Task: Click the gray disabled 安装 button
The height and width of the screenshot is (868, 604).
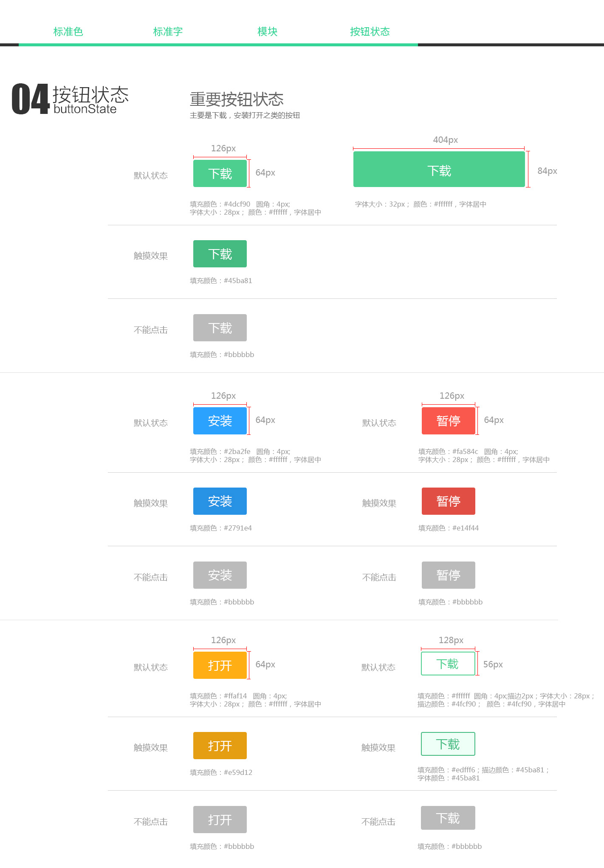Action: [220, 575]
